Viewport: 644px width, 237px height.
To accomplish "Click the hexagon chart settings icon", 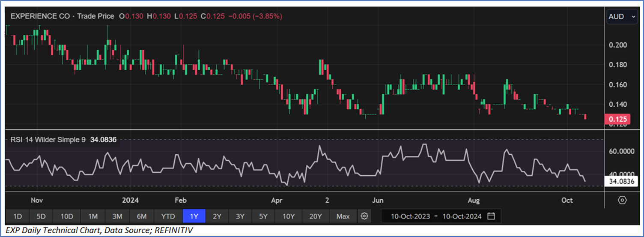I will tap(622, 200).
